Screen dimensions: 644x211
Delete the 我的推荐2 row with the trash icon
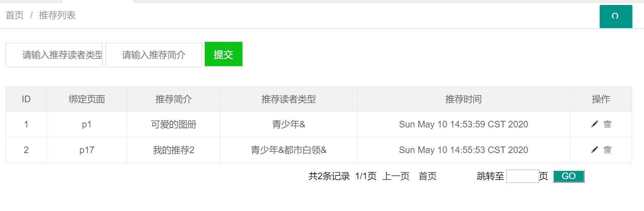click(x=608, y=150)
